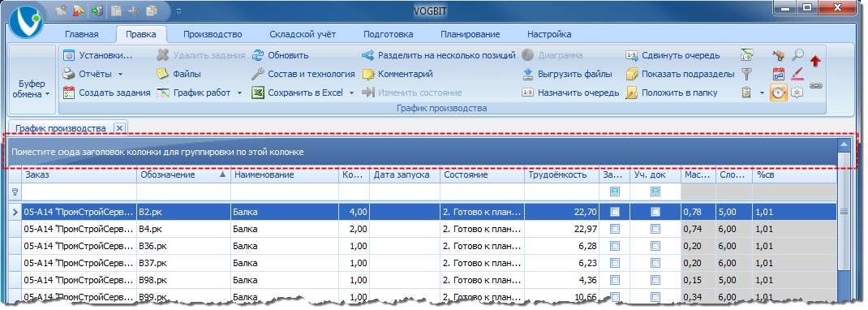Image resolution: width=868 pixels, height=310 pixels.
Task: Open the VOGBIT application orb menu
Action: (x=25, y=22)
